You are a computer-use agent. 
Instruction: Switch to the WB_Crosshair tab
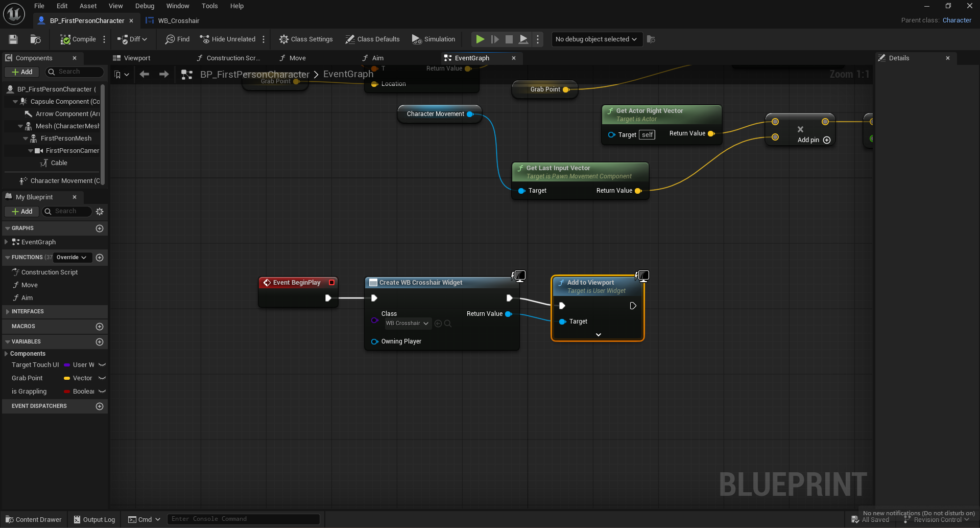(178, 21)
